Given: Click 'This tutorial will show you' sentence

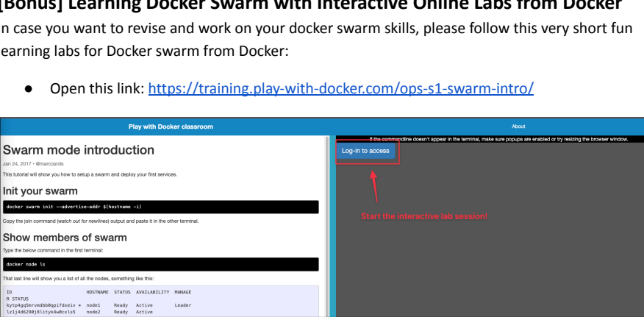Looking at the screenshot, I should pyautogui.click(x=90, y=174).
